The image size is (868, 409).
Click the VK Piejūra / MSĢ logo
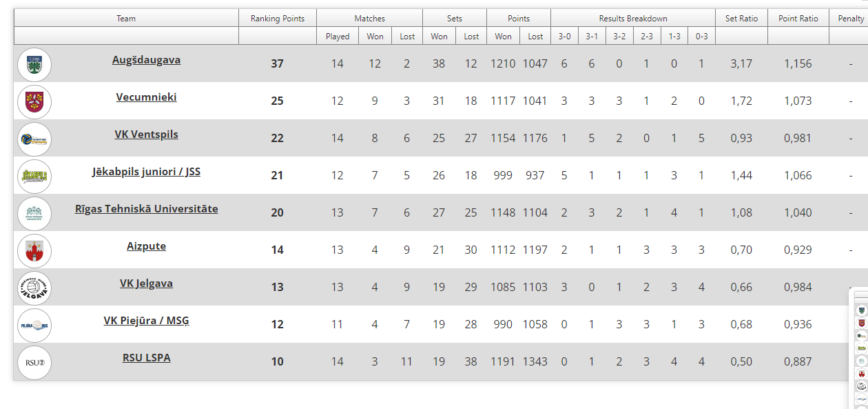[x=34, y=325]
